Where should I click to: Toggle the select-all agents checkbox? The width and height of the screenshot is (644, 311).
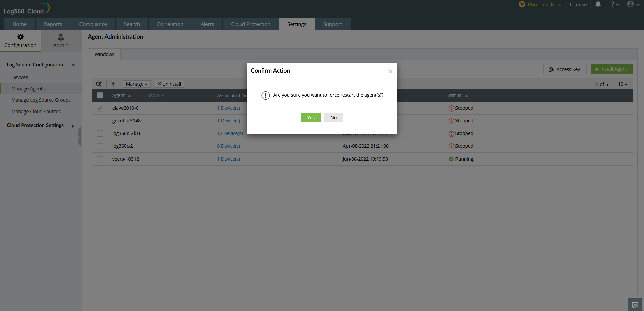click(100, 95)
